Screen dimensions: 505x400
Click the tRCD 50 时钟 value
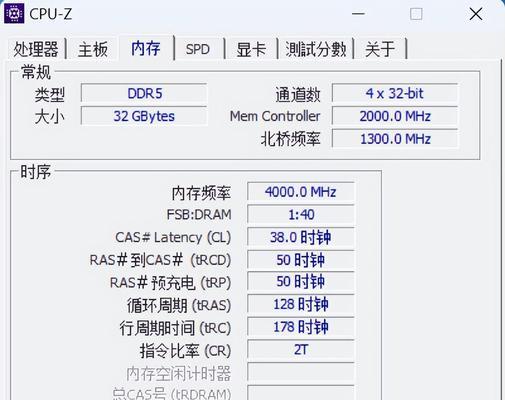tap(301, 260)
